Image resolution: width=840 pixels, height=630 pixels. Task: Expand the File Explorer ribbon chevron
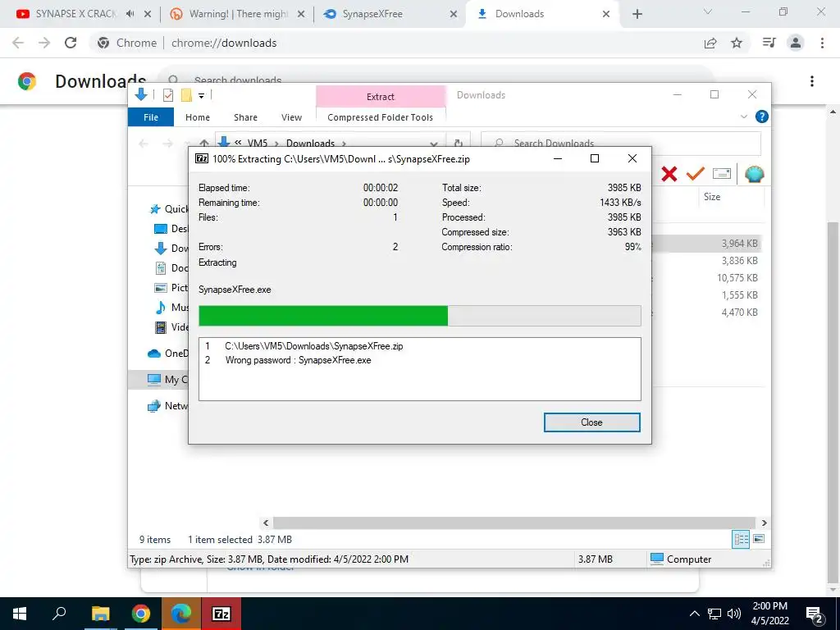click(743, 116)
